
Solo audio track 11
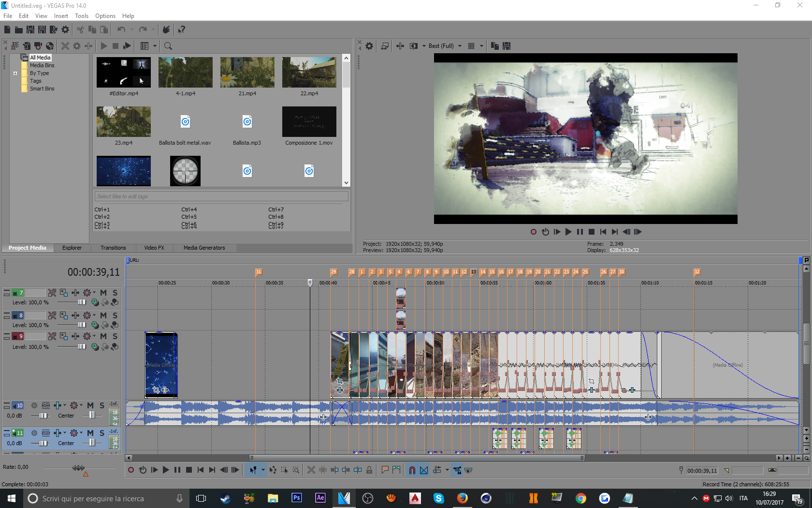102,433
